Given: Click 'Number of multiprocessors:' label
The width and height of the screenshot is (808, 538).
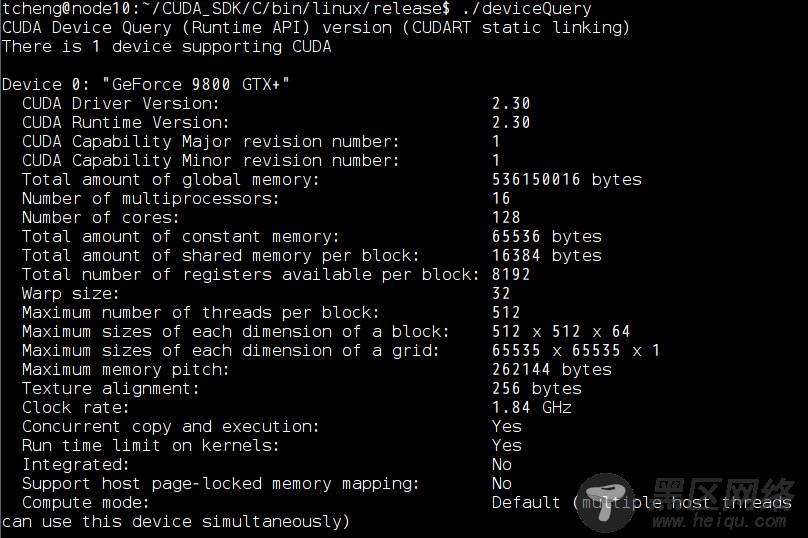Looking at the screenshot, I should (x=150, y=199).
